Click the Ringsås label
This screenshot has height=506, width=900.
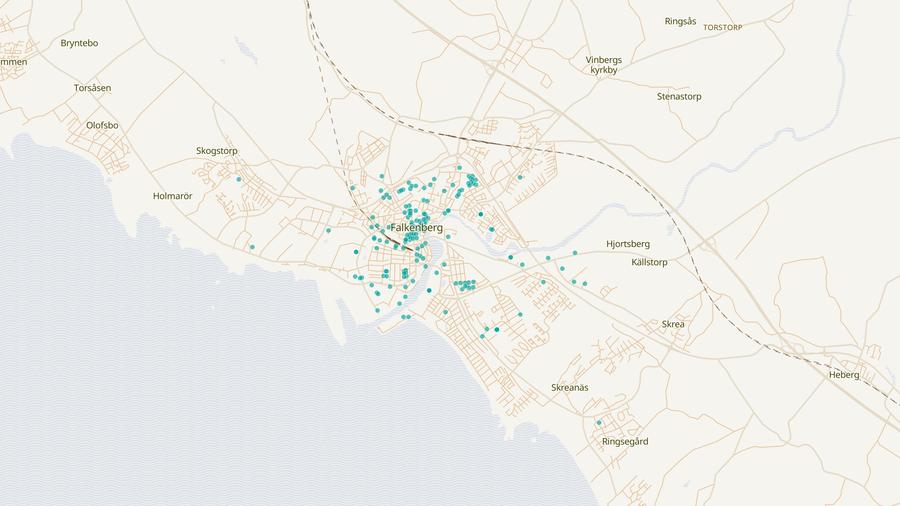pos(680,21)
